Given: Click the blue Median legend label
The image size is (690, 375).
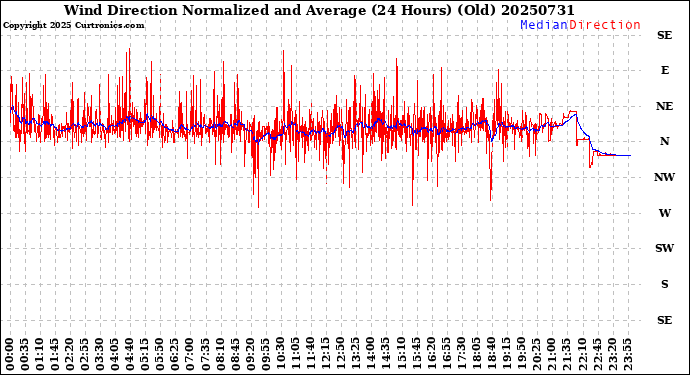Looking at the screenshot, I should click(x=544, y=25).
